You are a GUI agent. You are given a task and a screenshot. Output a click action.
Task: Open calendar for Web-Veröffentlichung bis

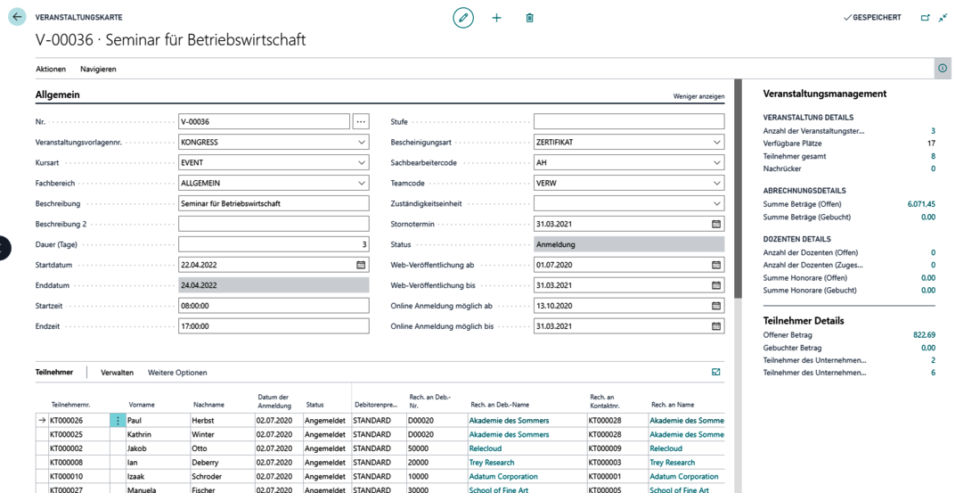click(715, 285)
